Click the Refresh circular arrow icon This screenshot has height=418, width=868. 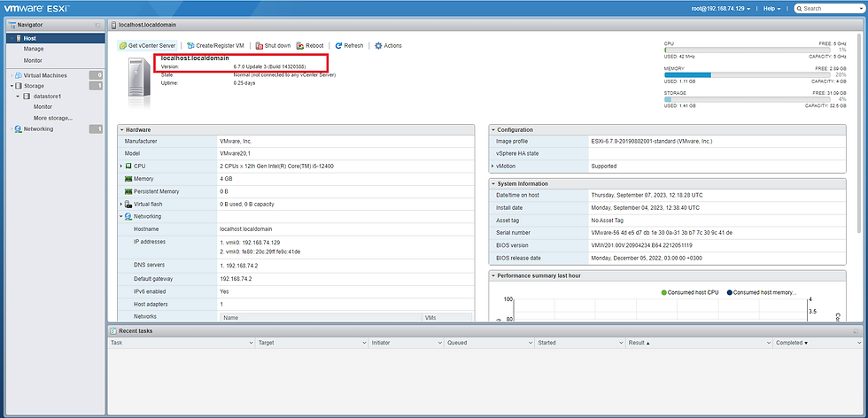pyautogui.click(x=338, y=46)
